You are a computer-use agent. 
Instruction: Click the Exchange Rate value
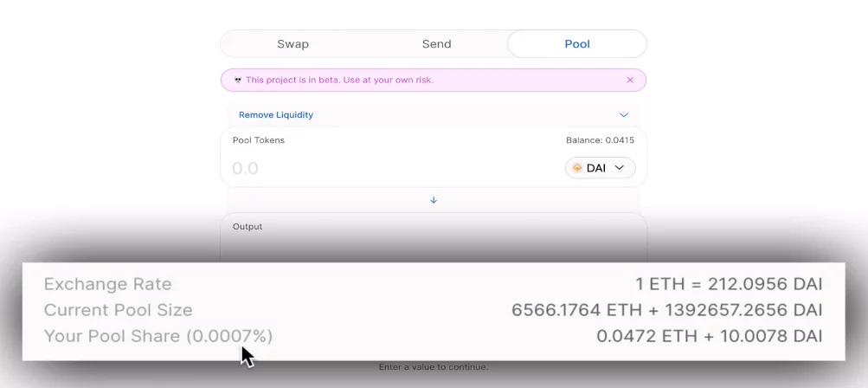(729, 284)
